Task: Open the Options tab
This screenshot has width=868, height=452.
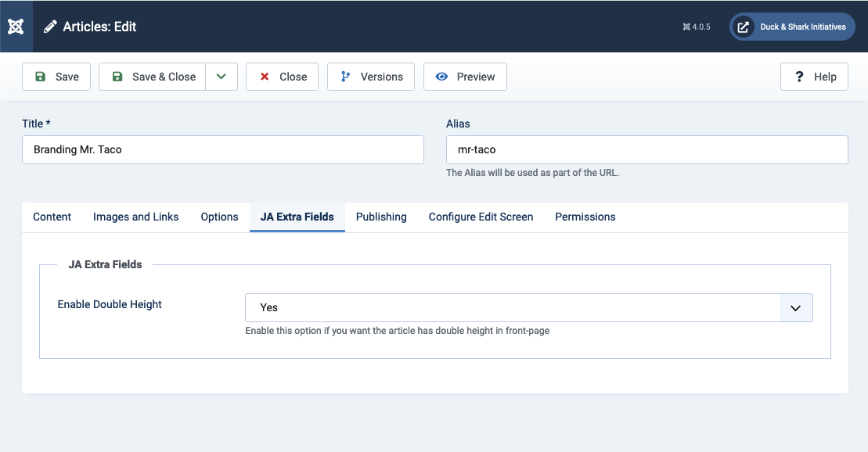Action: coord(219,217)
